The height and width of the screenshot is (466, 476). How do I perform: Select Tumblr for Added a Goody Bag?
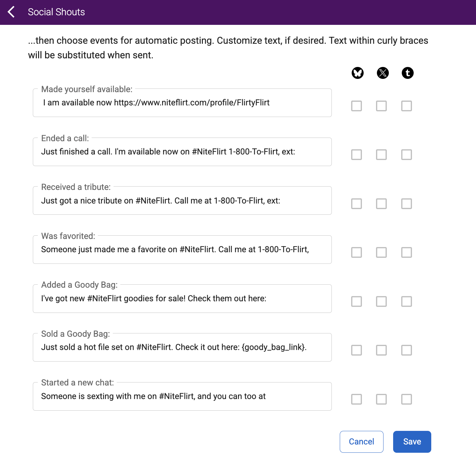coord(407,302)
